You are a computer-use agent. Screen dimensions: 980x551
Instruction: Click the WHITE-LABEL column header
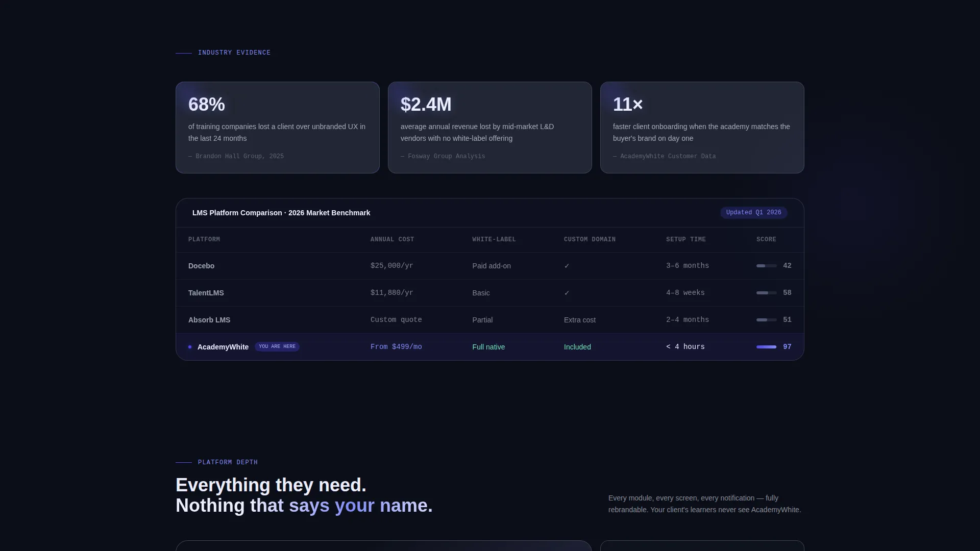[494, 239]
